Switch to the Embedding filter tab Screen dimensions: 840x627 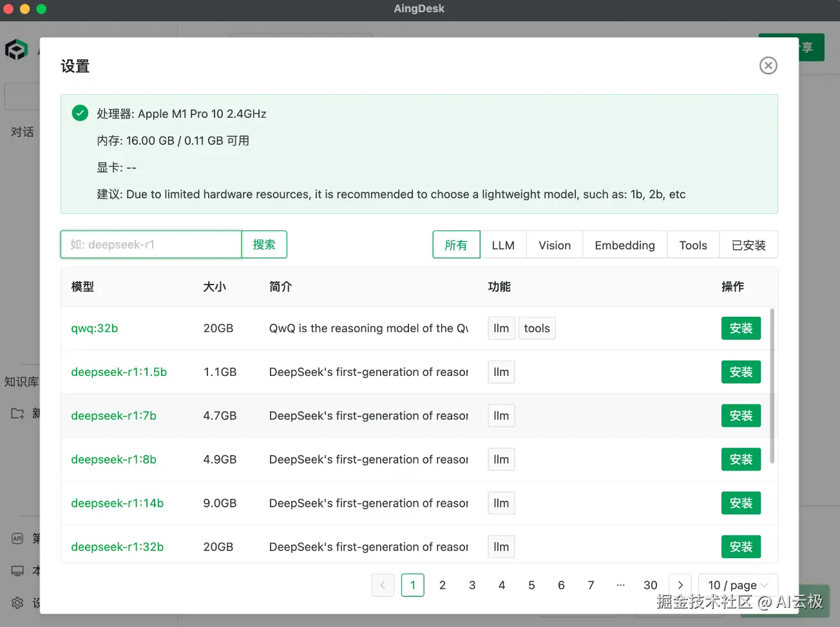tap(625, 245)
